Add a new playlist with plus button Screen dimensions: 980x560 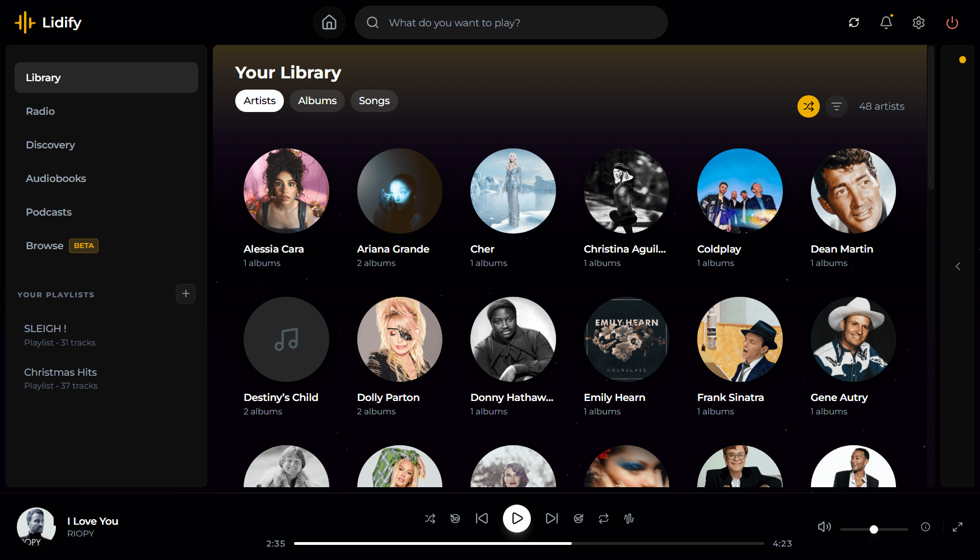pos(186,293)
